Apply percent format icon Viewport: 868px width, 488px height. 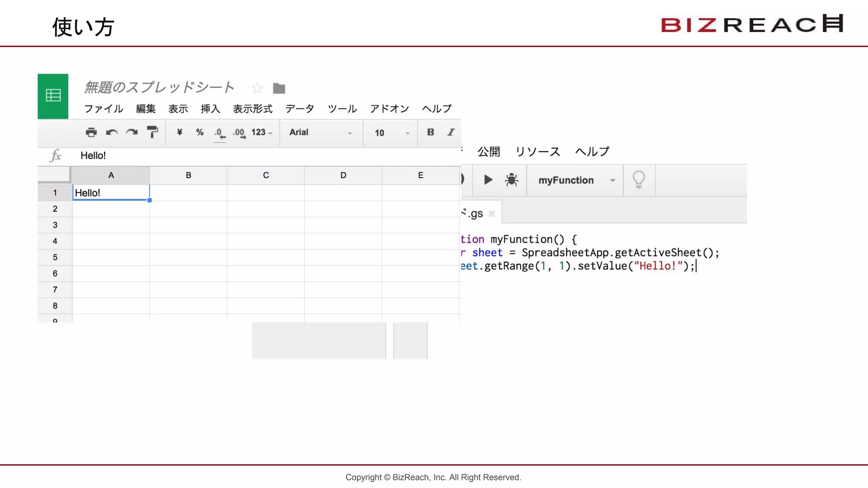(200, 132)
